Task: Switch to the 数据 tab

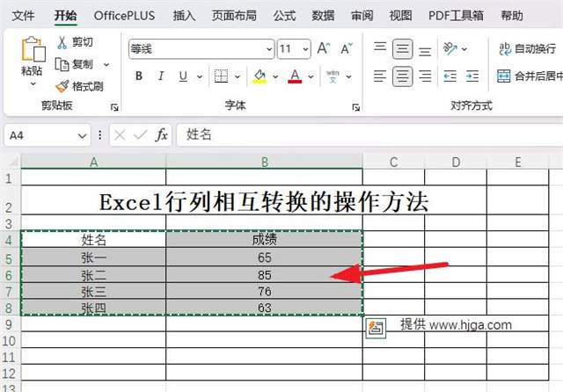Action: pyautogui.click(x=323, y=16)
